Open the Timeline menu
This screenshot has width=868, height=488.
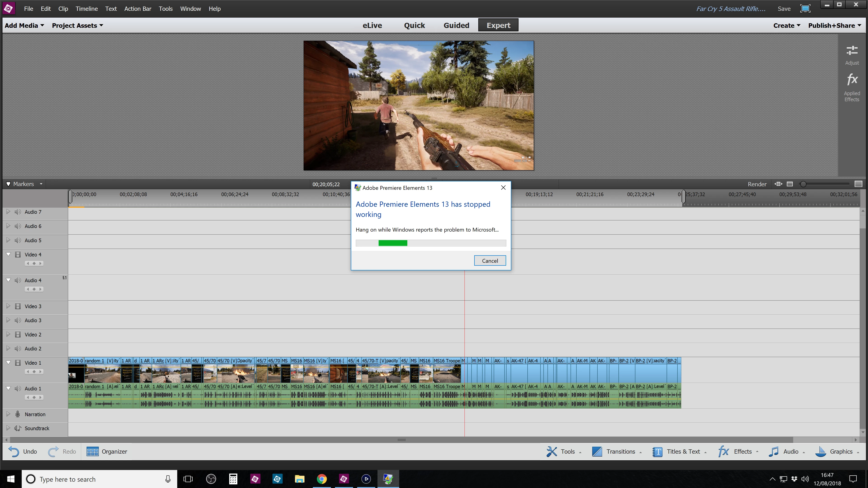pos(87,9)
